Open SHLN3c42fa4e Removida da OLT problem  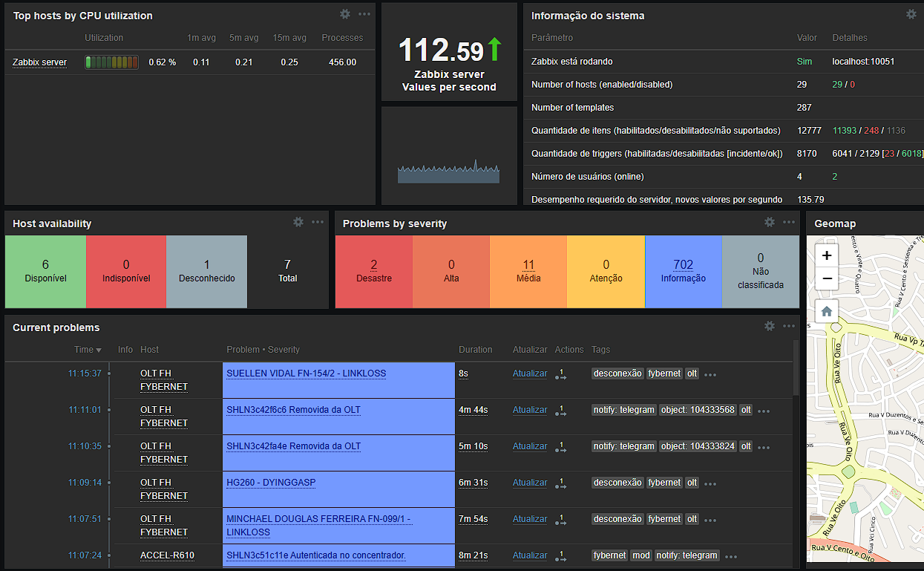pyautogui.click(x=293, y=446)
